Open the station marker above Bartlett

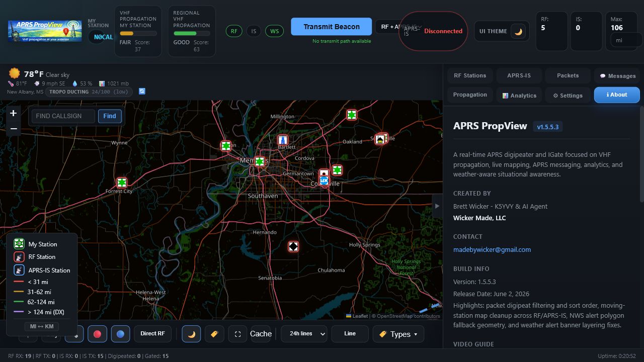(x=283, y=140)
